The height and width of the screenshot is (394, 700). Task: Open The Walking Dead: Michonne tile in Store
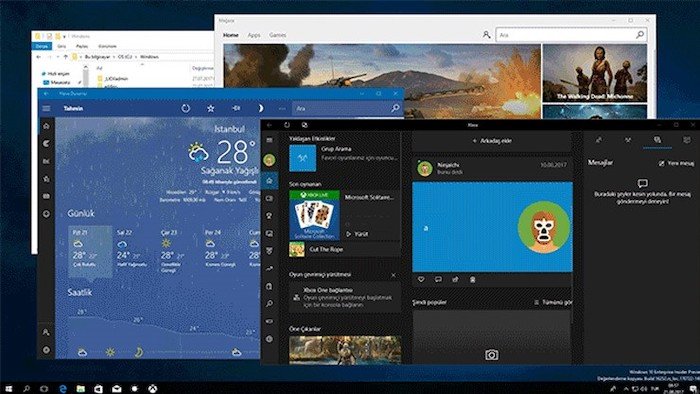pyautogui.click(x=595, y=73)
